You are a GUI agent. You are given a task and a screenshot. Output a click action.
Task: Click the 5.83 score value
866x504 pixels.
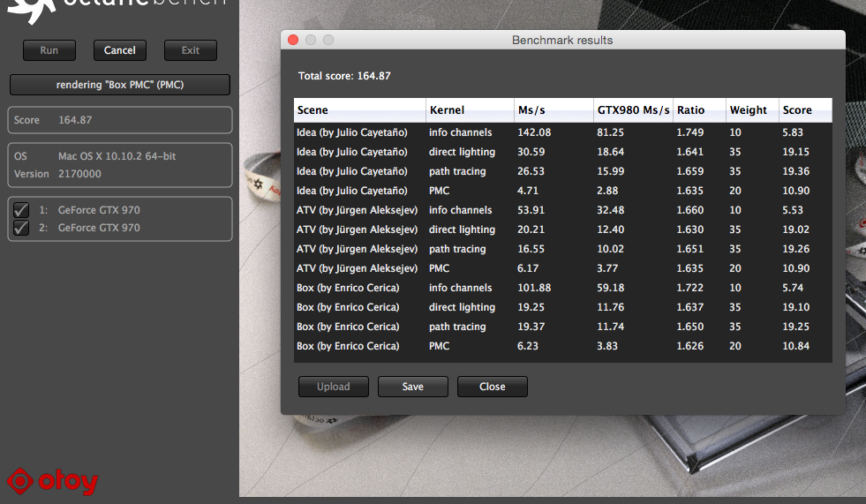[793, 132]
